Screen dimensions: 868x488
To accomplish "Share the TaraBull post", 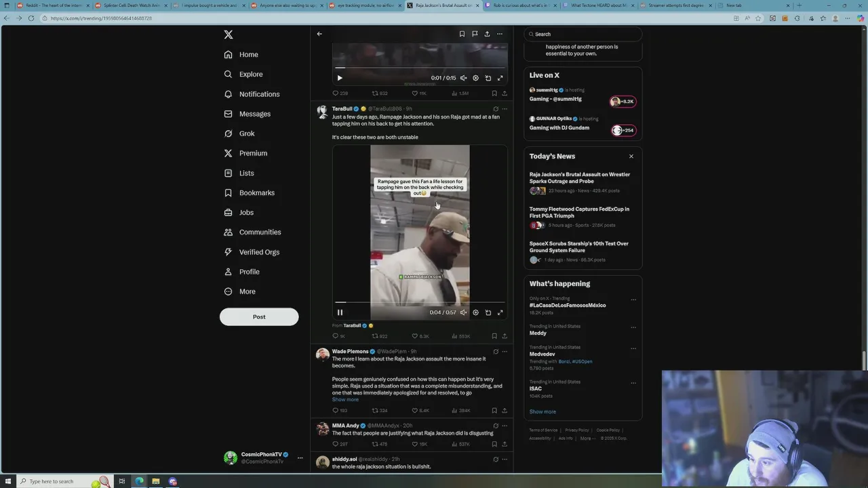I will tap(504, 336).
